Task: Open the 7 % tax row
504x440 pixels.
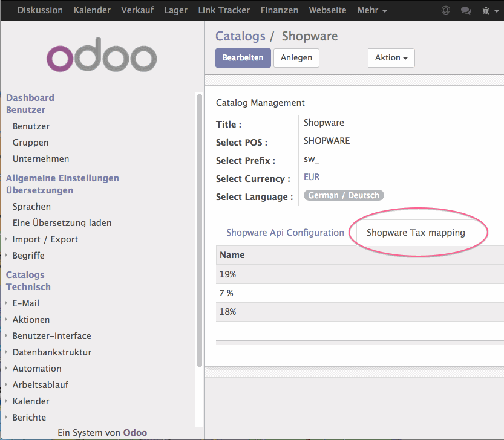Action: [x=360, y=293]
